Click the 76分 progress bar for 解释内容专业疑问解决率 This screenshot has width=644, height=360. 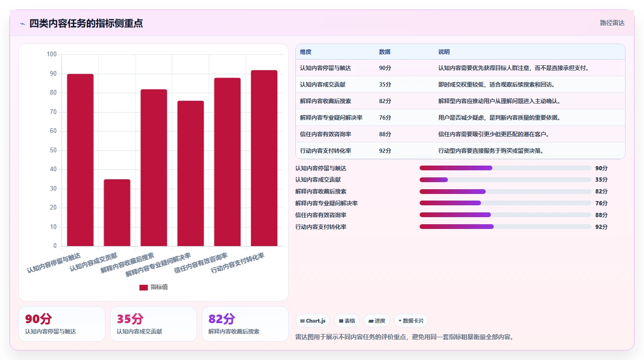pyautogui.click(x=506, y=203)
